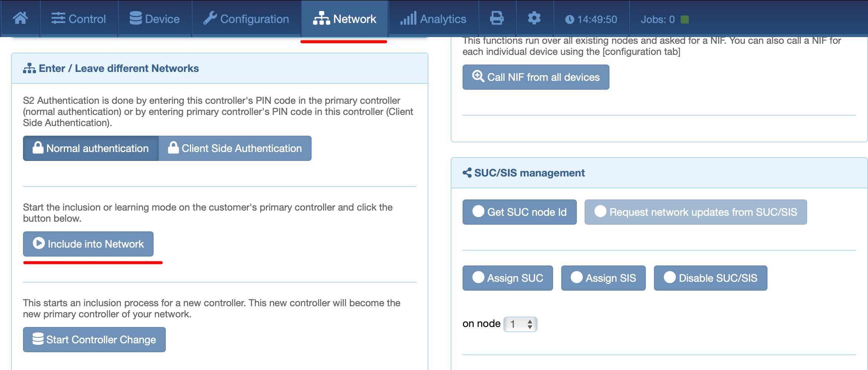The width and height of the screenshot is (868, 370).
Task: Click circle icon on Request network updates
Action: (x=600, y=211)
